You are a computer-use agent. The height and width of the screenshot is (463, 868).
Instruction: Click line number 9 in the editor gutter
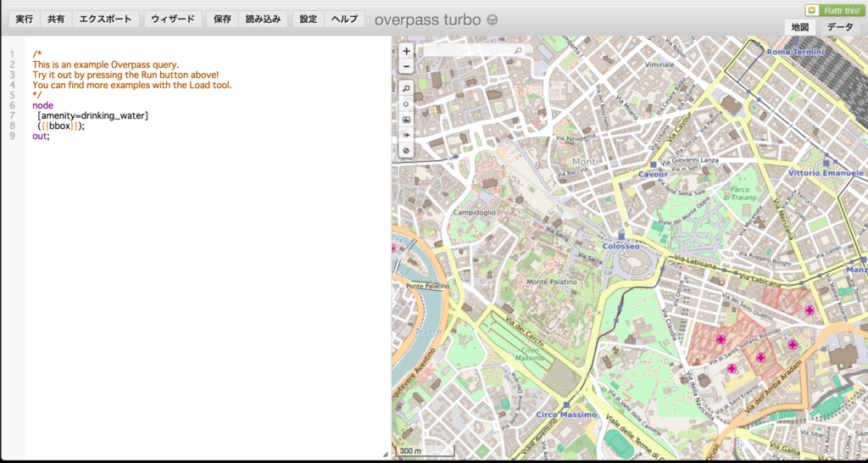pyautogui.click(x=12, y=136)
